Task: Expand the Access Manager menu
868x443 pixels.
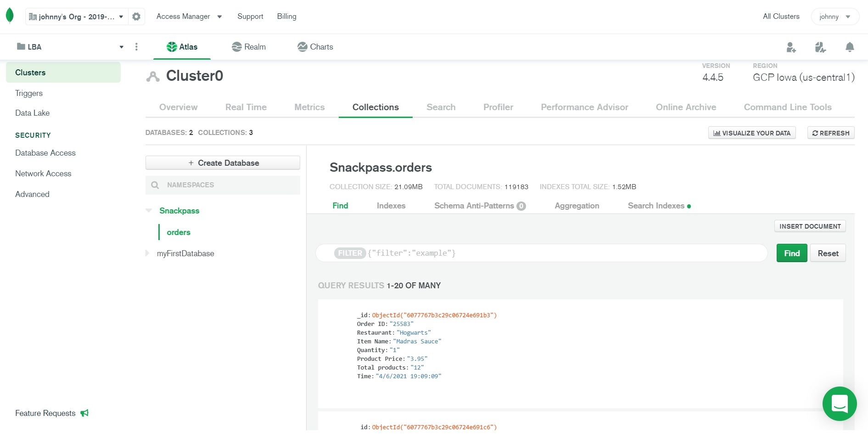Action: [x=189, y=17]
